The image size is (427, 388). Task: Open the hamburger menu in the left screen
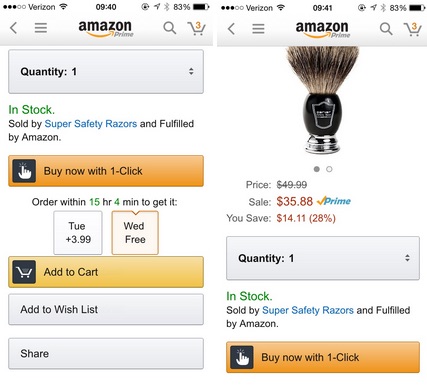[x=41, y=28]
